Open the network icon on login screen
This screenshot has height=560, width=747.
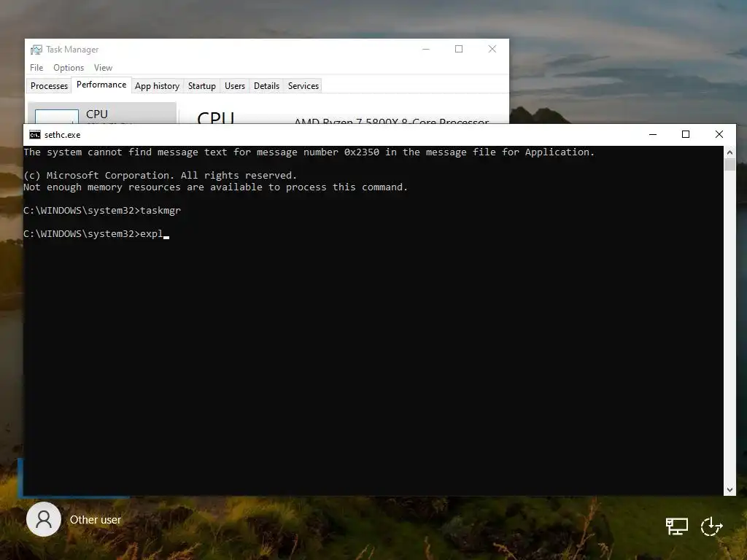676,526
